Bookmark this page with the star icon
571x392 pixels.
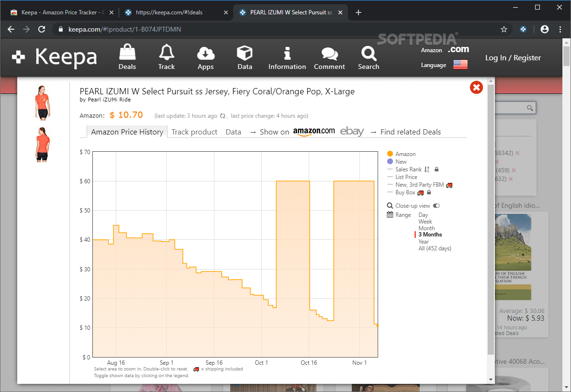tap(504, 29)
